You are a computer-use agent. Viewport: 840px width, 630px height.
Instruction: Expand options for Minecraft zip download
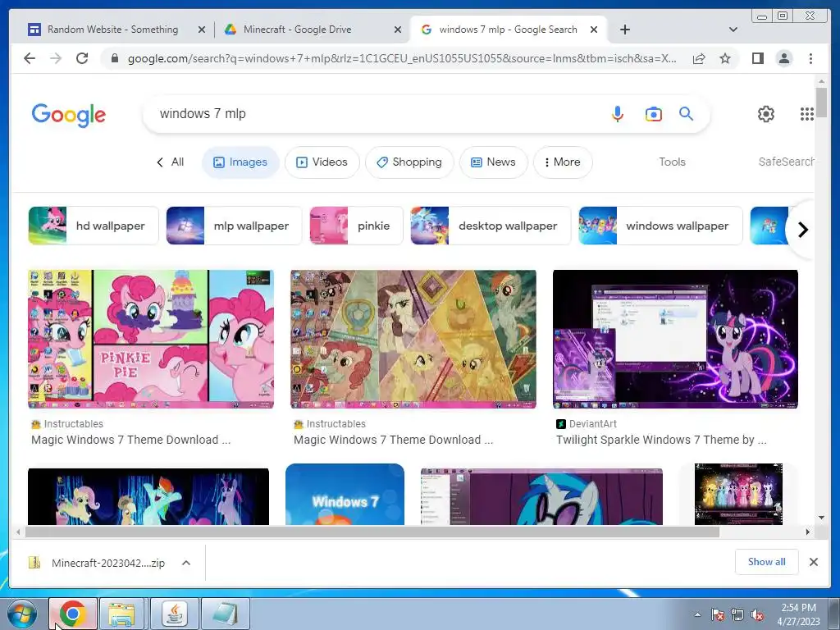pos(186,563)
